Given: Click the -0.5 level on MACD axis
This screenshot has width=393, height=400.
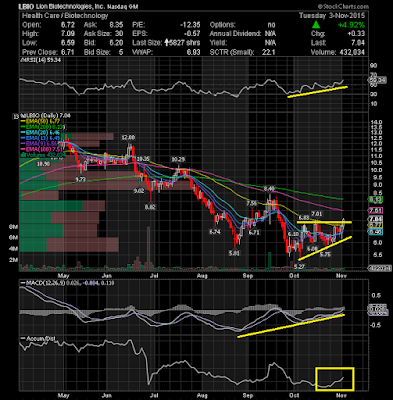Looking at the screenshot, I should click(x=375, y=324).
